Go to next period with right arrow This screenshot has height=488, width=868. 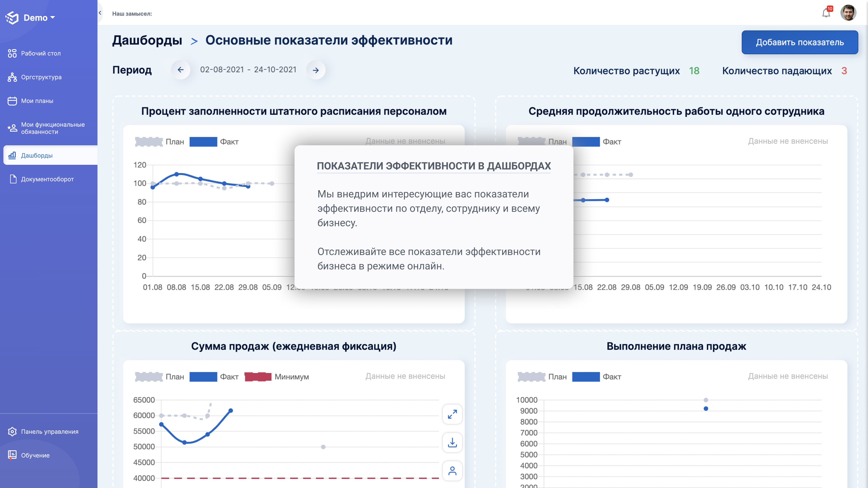[x=316, y=70]
